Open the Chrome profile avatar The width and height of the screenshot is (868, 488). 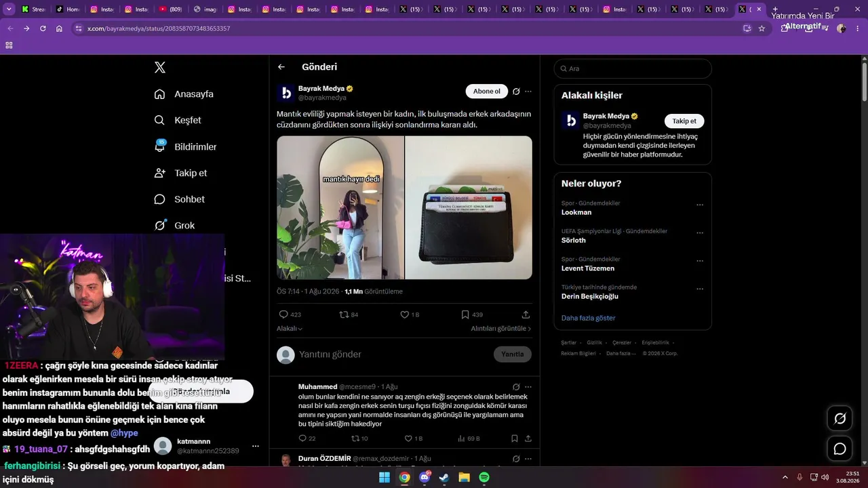point(842,28)
